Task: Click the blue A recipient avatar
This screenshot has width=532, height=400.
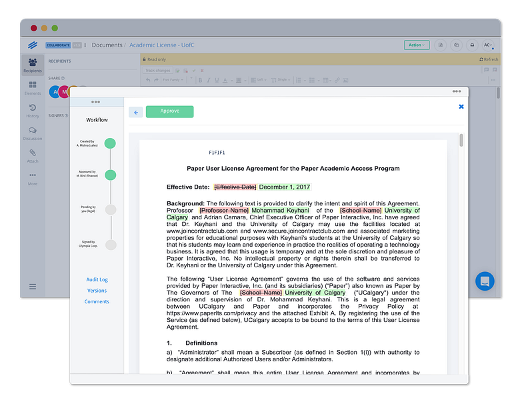Action: click(x=55, y=92)
